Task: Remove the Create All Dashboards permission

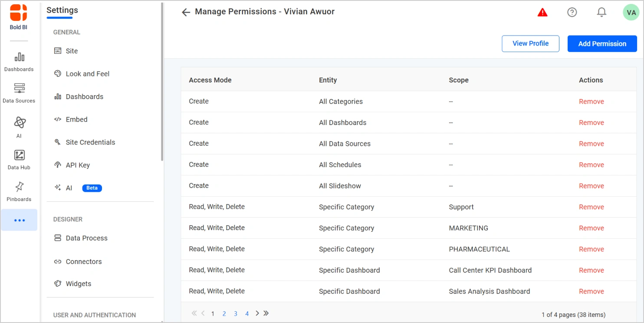Action: point(591,122)
